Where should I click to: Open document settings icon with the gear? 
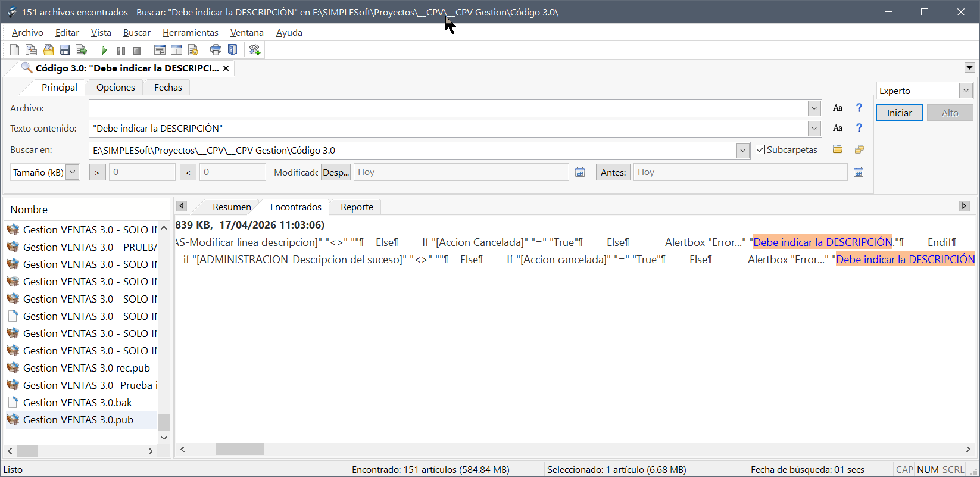coord(193,50)
